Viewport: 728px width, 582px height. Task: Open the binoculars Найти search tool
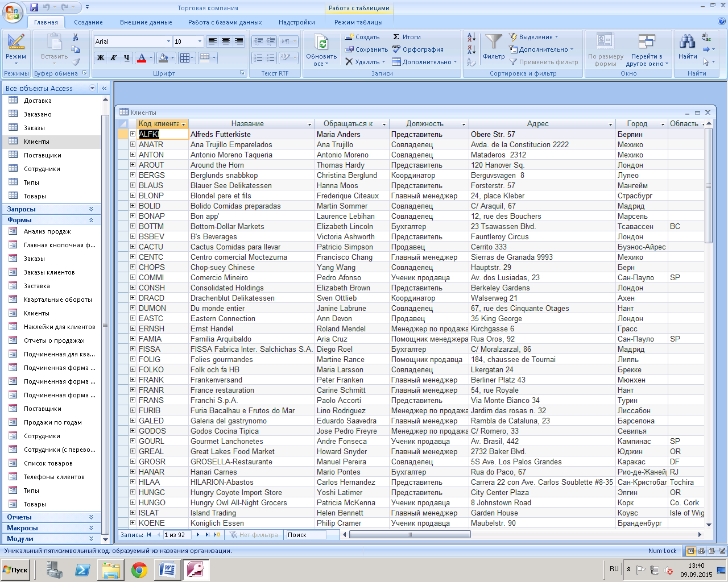(x=688, y=46)
